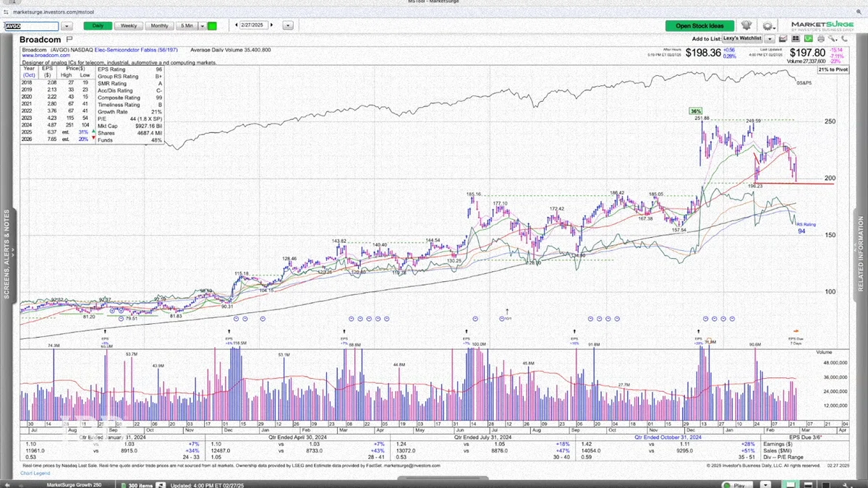868x488 pixels.
Task: Click the Mkt Cap $927.16 Bil entry
Action: click(129, 125)
